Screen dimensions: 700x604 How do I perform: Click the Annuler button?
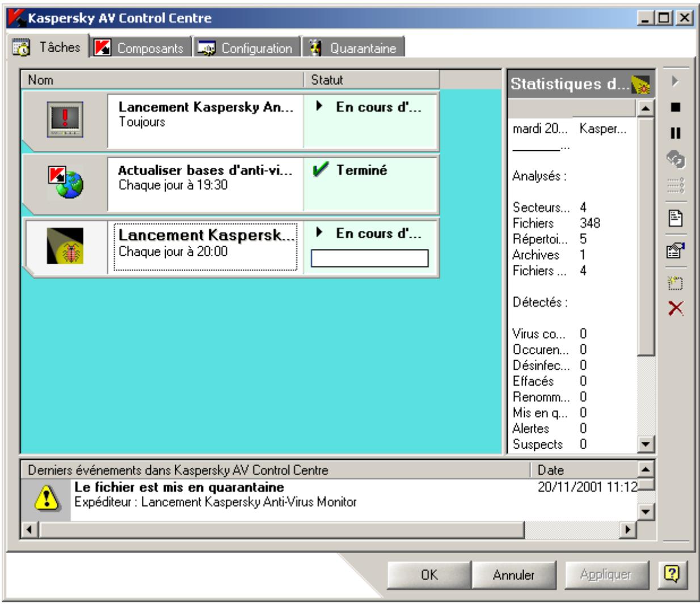pos(513,575)
